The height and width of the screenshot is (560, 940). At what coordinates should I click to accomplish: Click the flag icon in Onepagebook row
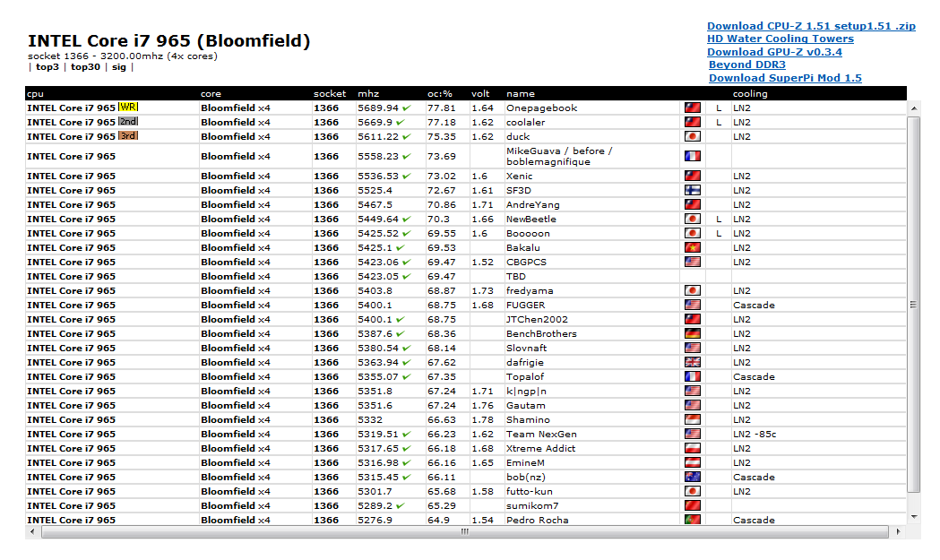(x=693, y=108)
